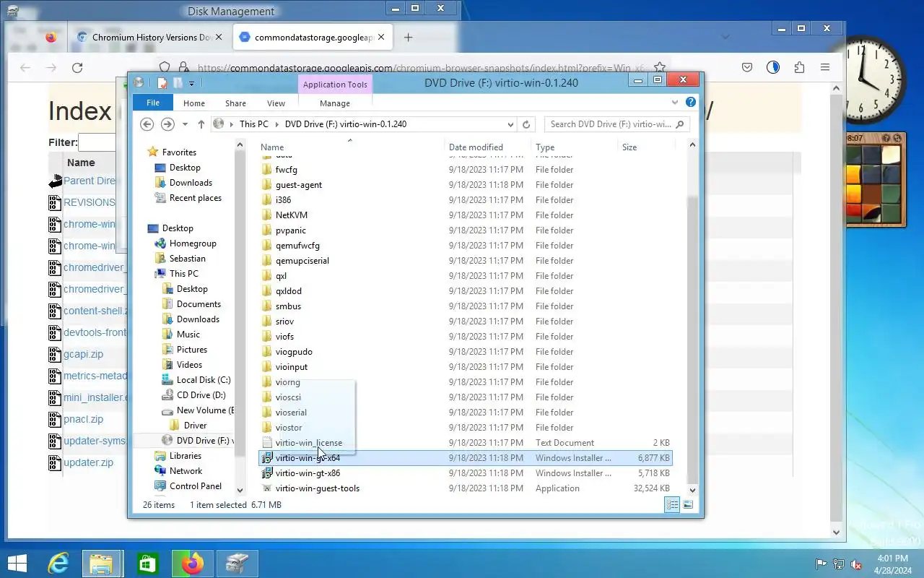Switch to Large icons view layout
The width and height of the screenshot is (924, 578).
pyautogui.click(x=688, y=505)
